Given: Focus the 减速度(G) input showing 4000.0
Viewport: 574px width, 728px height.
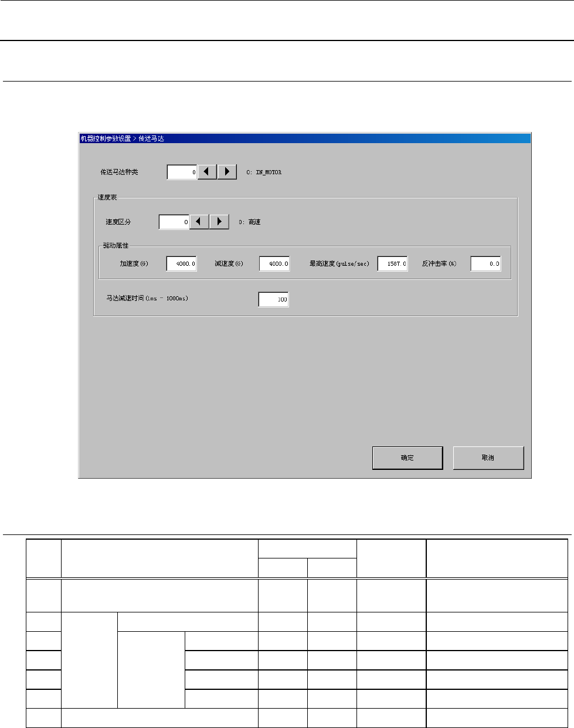Looking at the screenshot, I should (274, 264).
